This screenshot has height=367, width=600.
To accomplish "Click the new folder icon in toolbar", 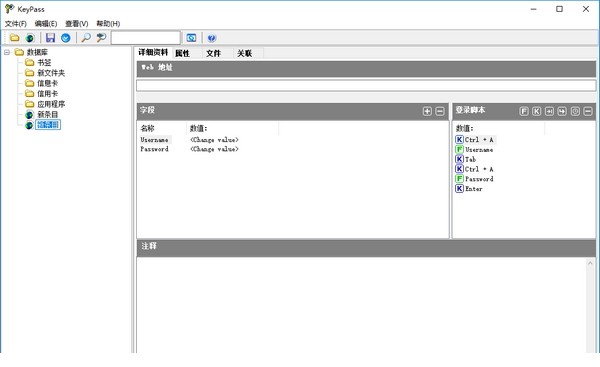I will (x=15, y=38).
